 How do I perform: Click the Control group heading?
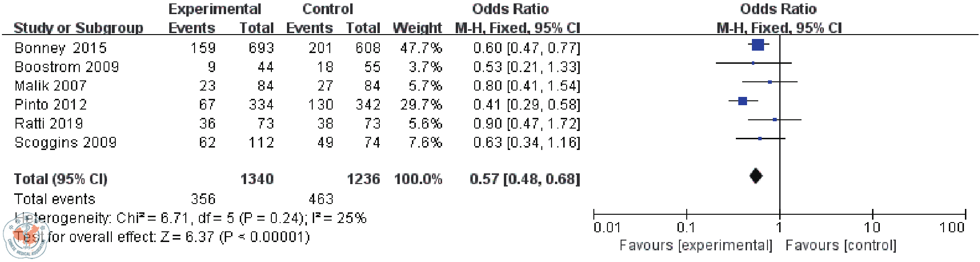[327, 9]
